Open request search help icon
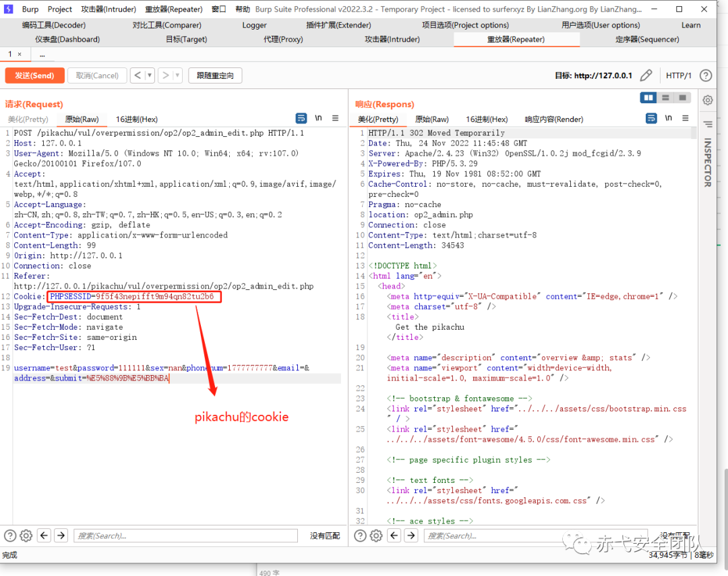 [9, 536]
